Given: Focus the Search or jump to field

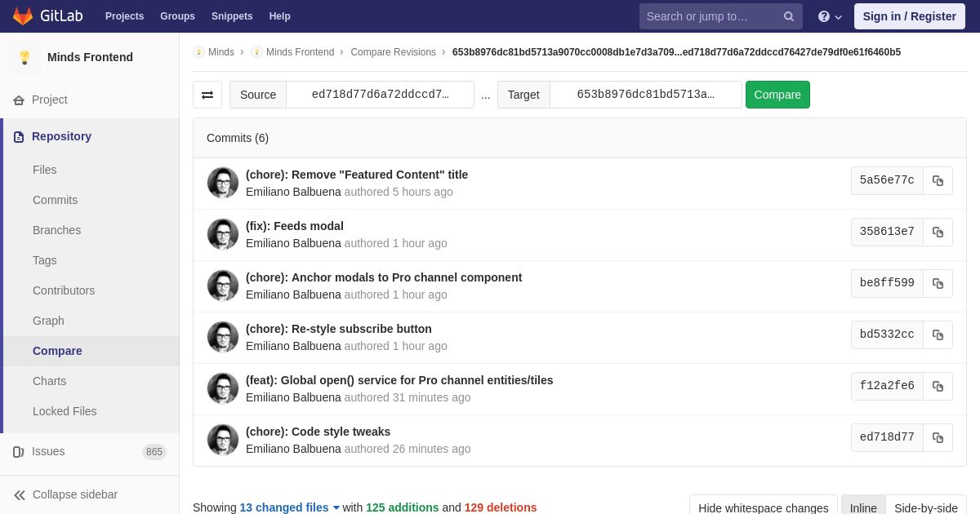Looking at the screenshot, I should [x=710, y=16].
